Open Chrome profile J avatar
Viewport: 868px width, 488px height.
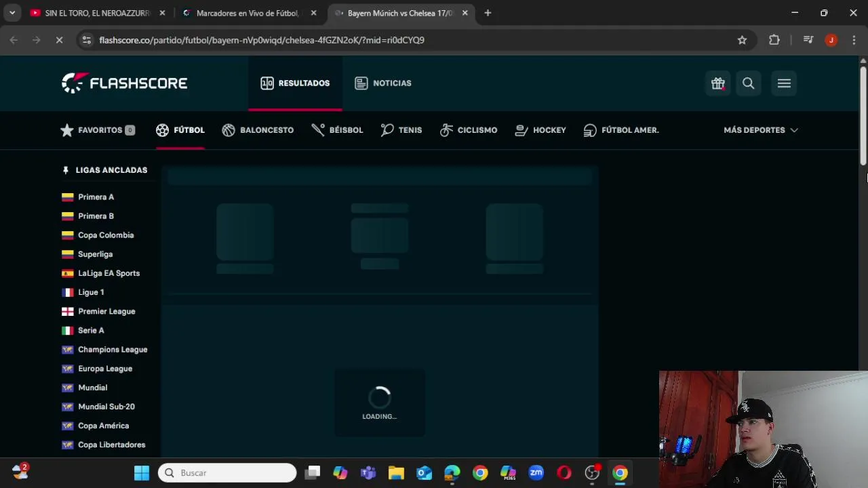831,40
